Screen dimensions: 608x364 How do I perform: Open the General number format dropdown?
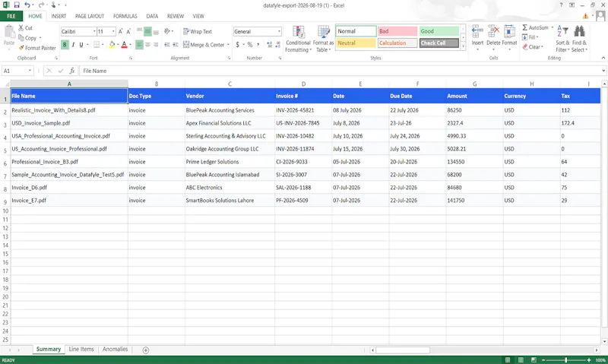pyautogui.click(x=279, y=31)
